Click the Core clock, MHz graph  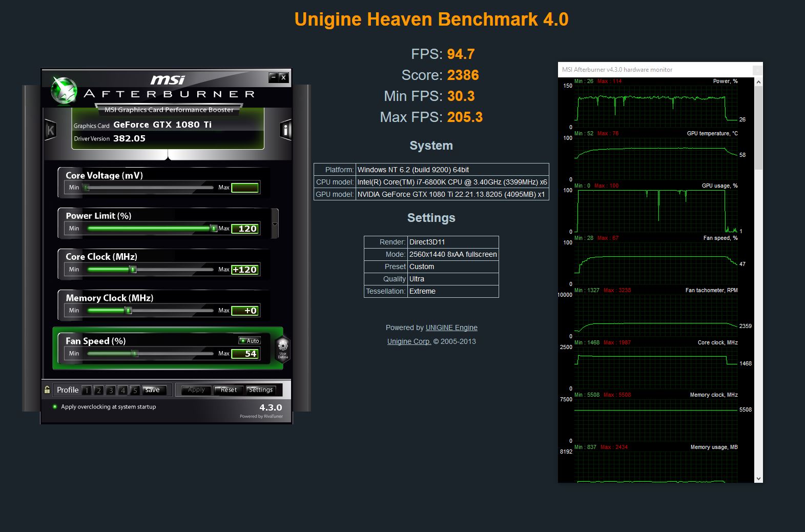coord(656,367)
